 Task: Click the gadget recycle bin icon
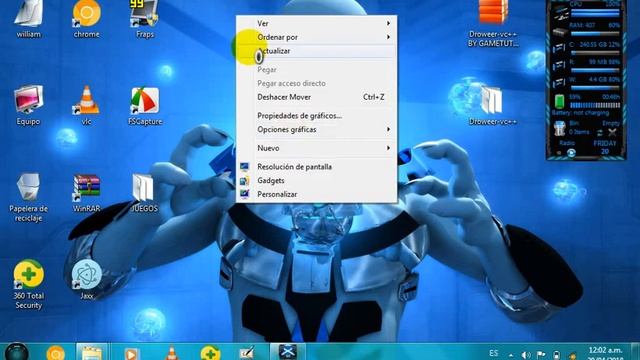(x=560, y=128)
